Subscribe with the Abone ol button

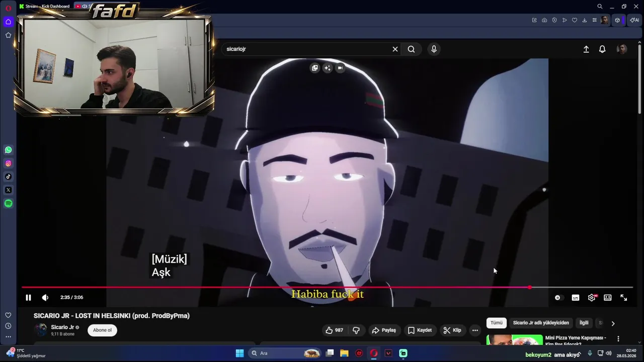point(102,330)
